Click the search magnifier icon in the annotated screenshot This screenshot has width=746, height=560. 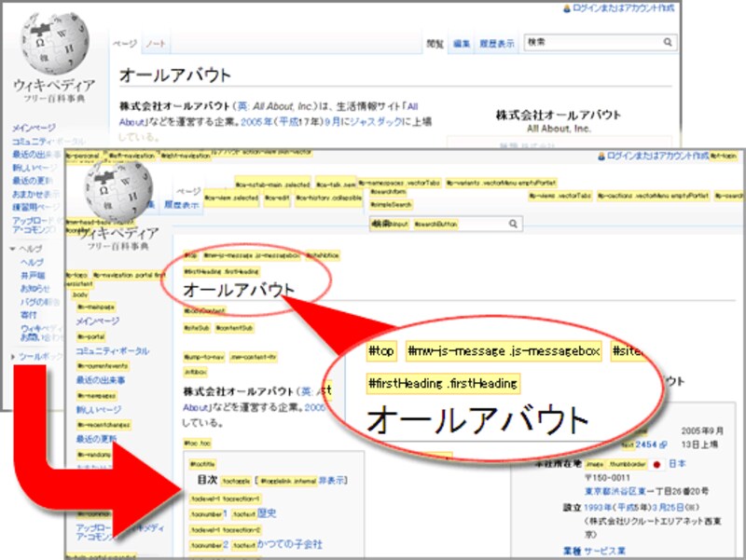coord(511,224)
